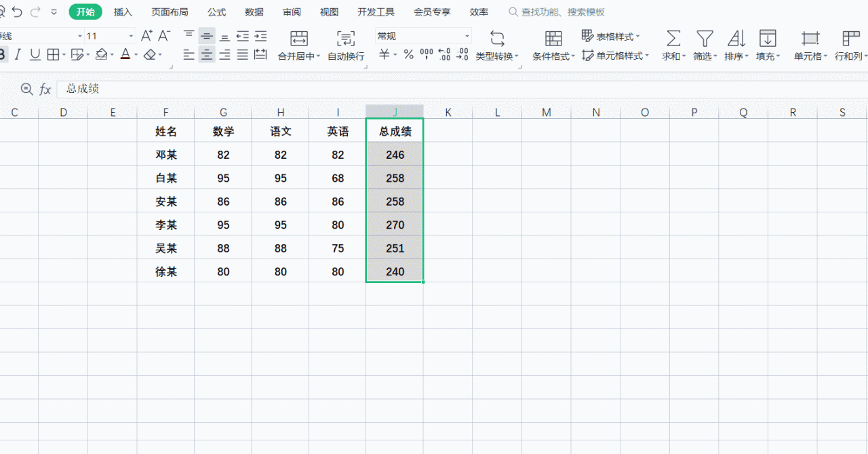Image resolution: width=868 pixels, height=454 pixels.
Task: Toggle underline formatting
Action: coord(35,55)
